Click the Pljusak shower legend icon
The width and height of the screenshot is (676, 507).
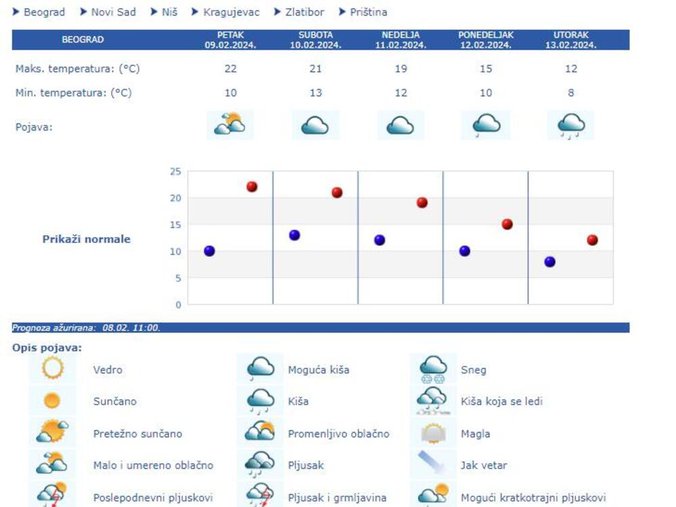[x=261, y=465]
